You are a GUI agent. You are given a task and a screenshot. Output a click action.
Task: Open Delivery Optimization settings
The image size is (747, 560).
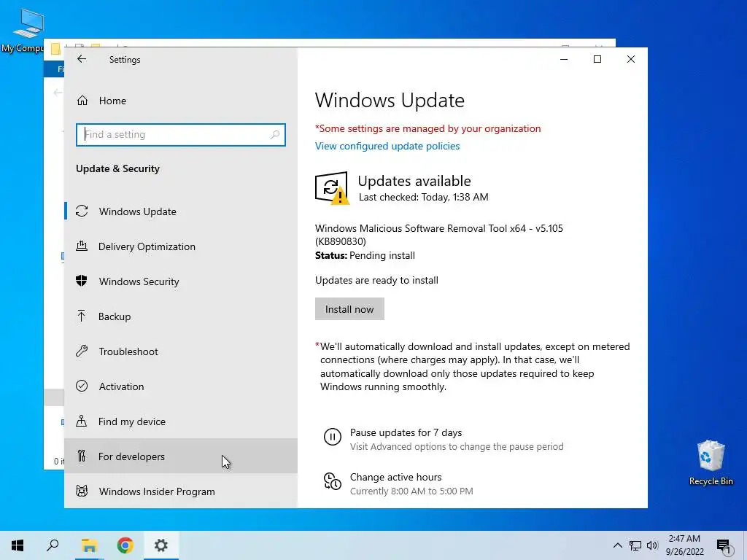[181, 246]
